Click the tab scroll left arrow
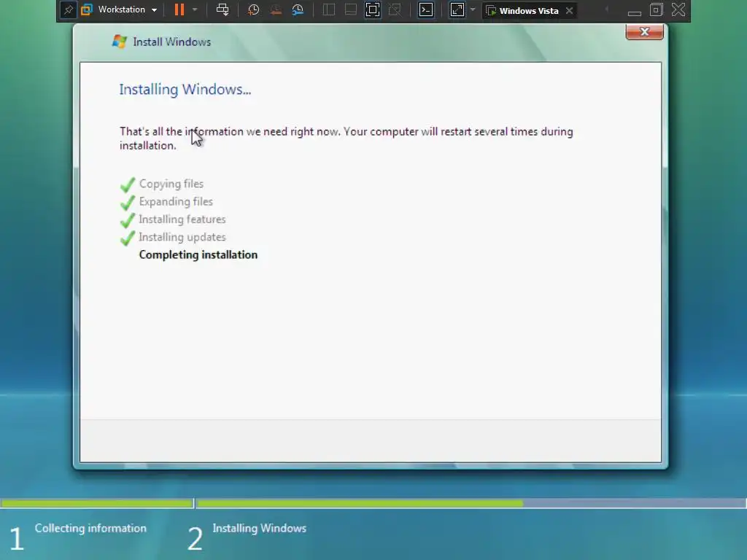Screen dimensions: 747x560 pos(606,9)
